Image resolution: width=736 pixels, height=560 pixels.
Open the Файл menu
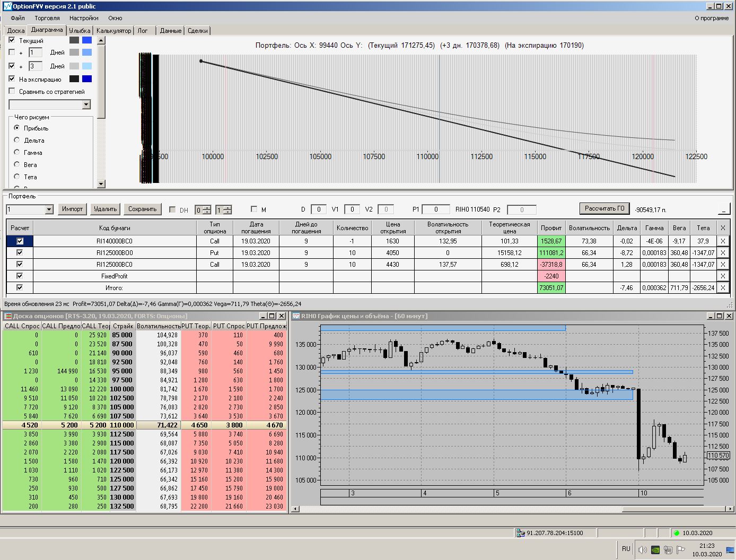[17, 18]
